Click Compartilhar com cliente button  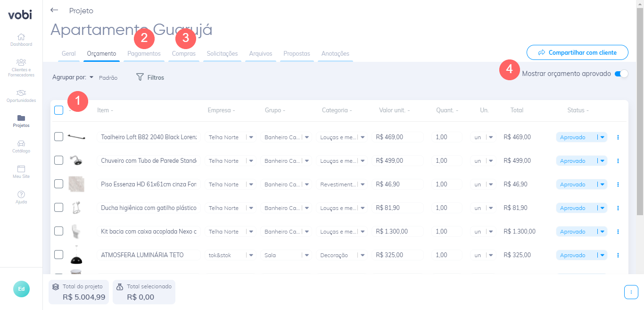tap(578, 52)
